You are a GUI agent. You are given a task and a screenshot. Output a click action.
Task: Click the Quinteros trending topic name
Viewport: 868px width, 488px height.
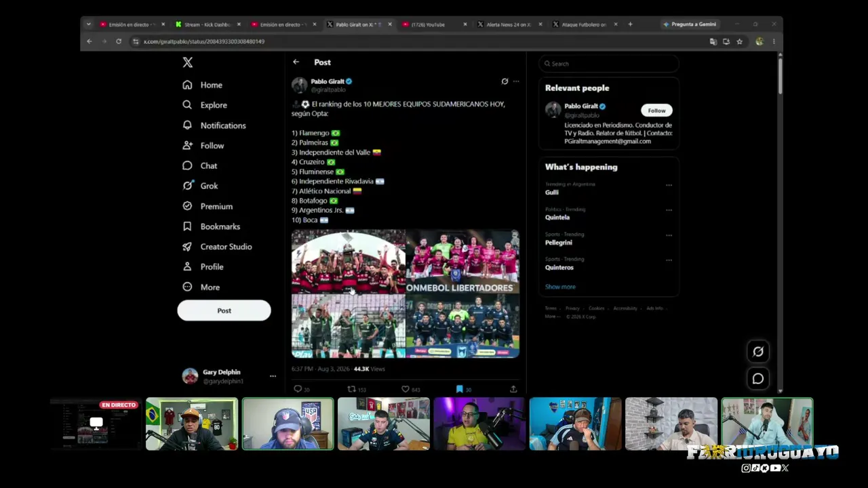559,268
